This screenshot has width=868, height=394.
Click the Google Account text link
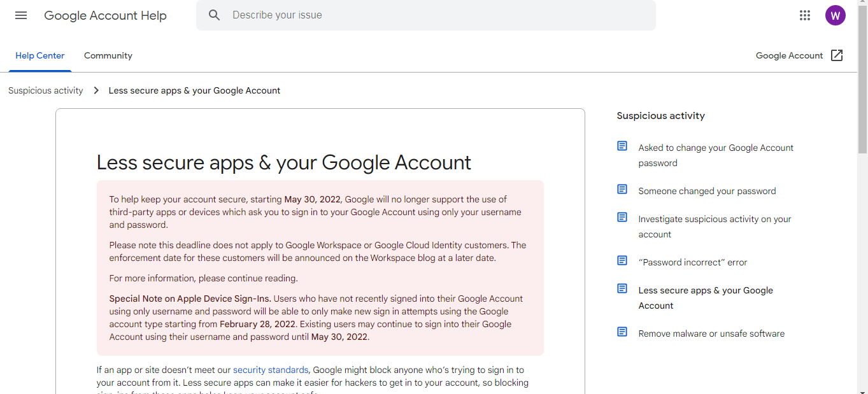click(789, 55)
